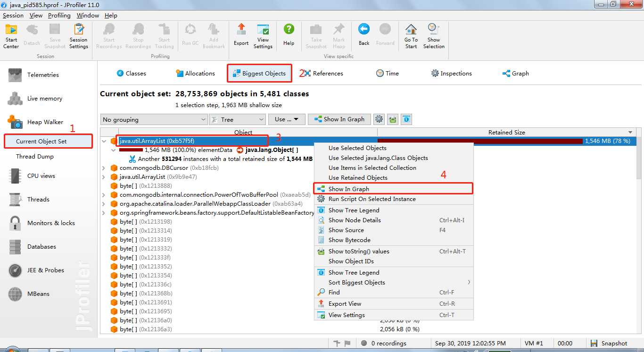
Task: Sort by the Retained Size column header
Action: tap(507, 132)
